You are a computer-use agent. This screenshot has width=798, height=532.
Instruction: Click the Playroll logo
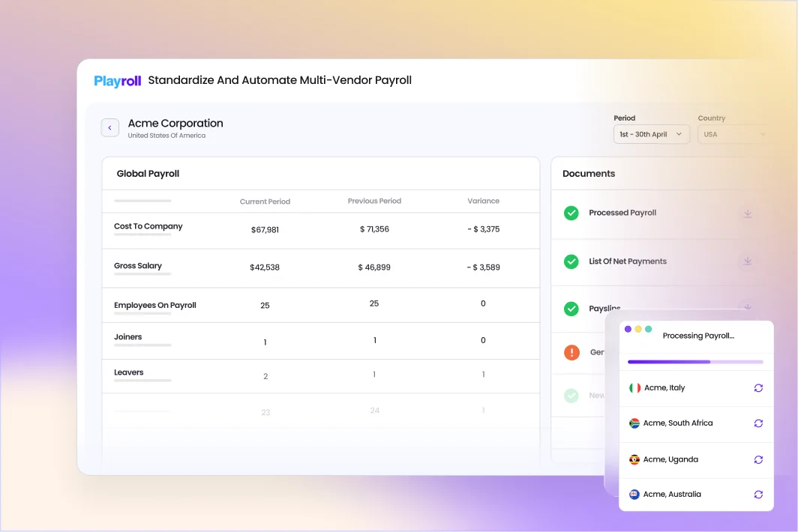117,80
